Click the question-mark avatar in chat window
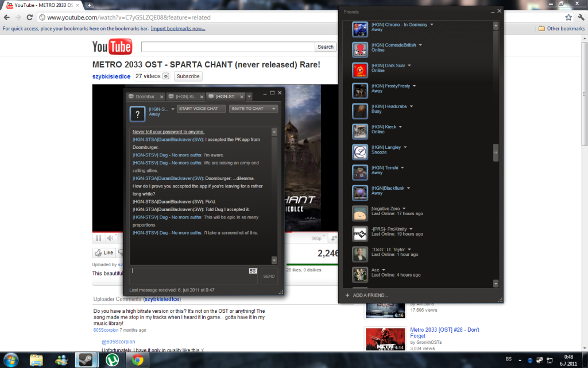 137,114
